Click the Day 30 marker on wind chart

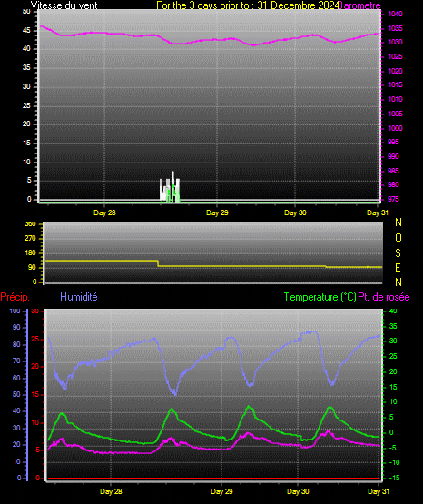(x=295, y=212)
